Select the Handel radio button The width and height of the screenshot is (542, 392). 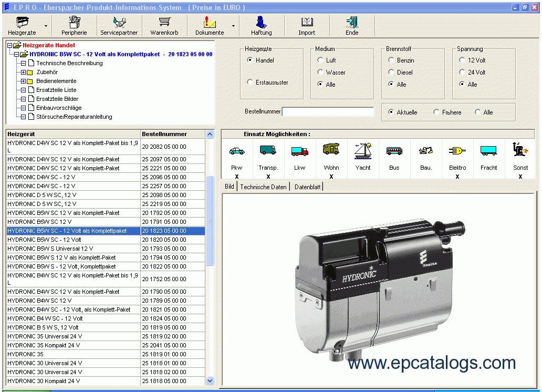coord(249,60)
